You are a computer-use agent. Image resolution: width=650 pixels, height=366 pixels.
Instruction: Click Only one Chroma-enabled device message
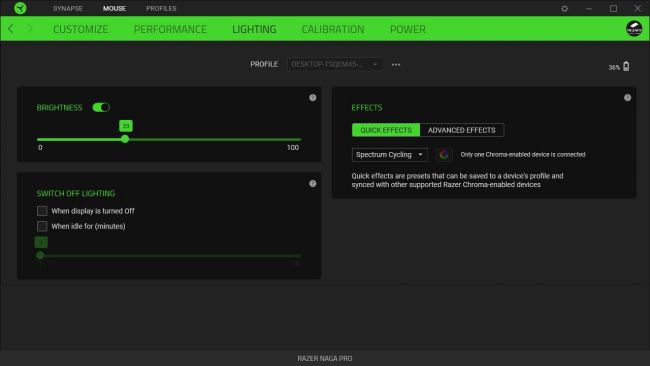(523, 155)
